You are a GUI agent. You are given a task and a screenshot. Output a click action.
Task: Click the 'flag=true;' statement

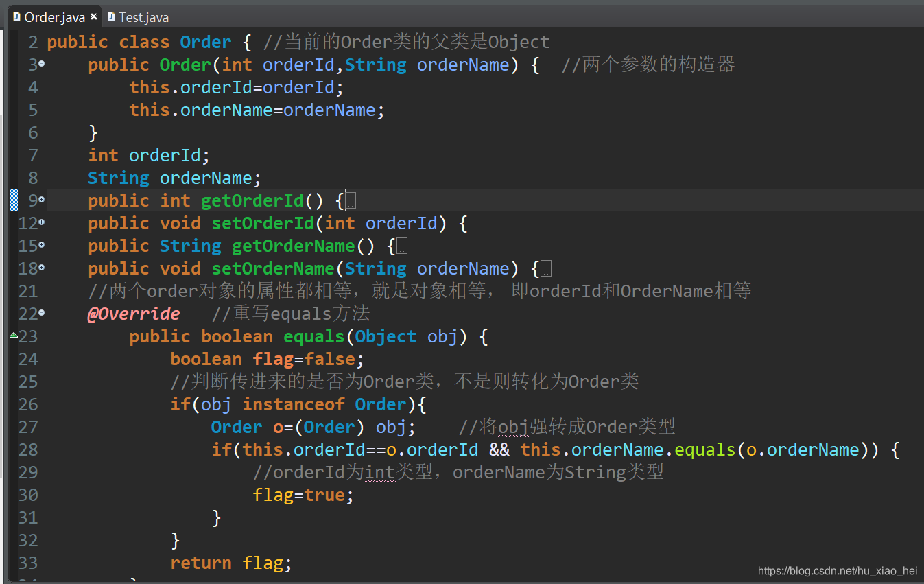click(303, 495)
